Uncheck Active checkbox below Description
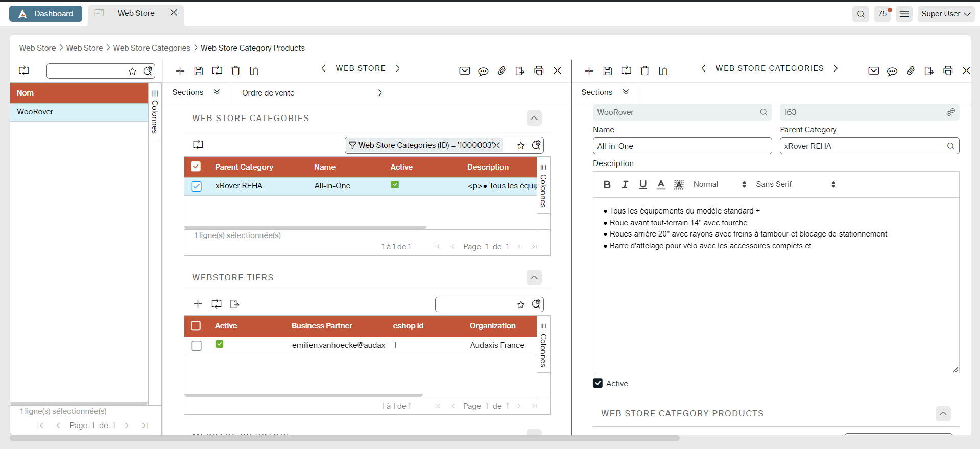This screenshot has width=980, height=449. (x=597, y=383)
